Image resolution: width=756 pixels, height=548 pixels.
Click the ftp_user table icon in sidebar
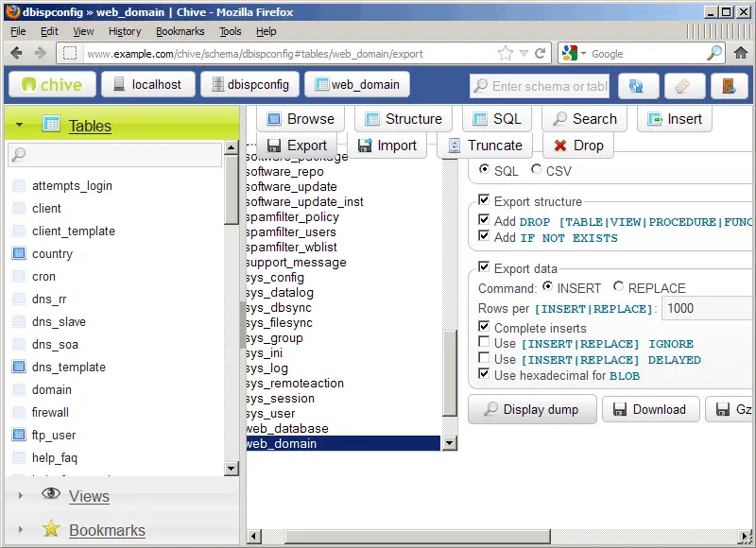19,435
